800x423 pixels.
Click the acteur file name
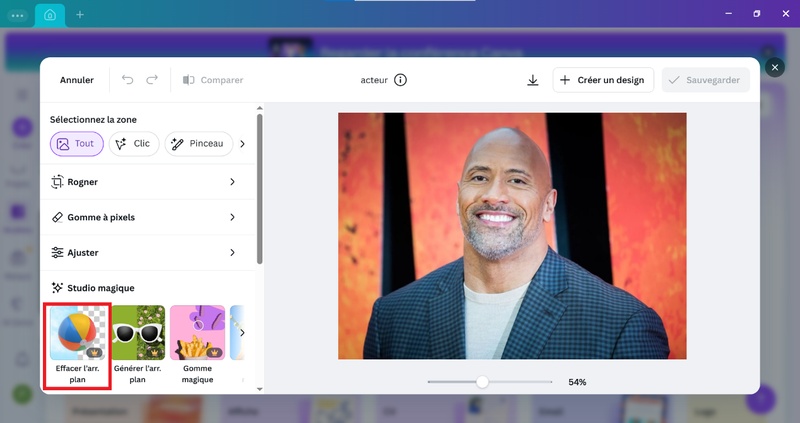click(374, 80)
